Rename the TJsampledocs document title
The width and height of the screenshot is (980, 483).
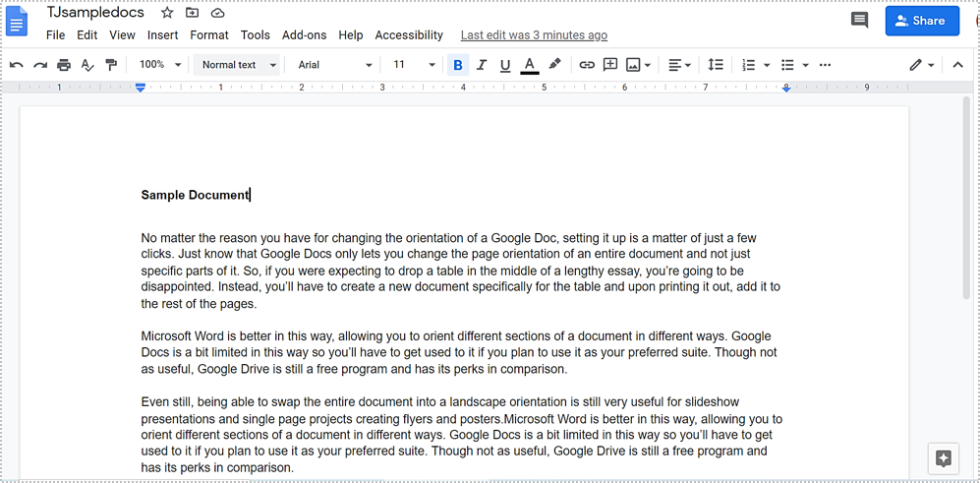[95, 13]
